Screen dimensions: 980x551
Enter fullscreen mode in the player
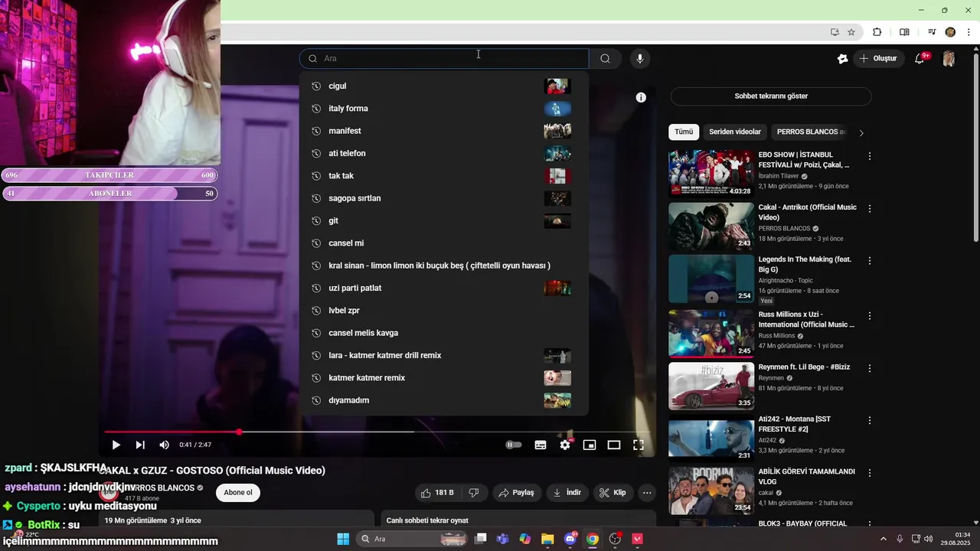pyautogui.click(x=639, y=445)
